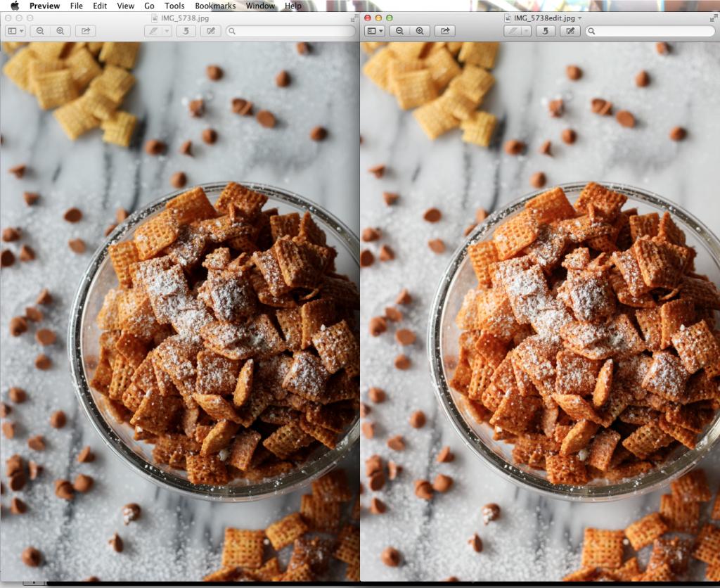This screenshot has width=720, height=588.
Task: Expand highlight options arrow in IMG_5738edit.jpg window
Action: coord(526,31)
